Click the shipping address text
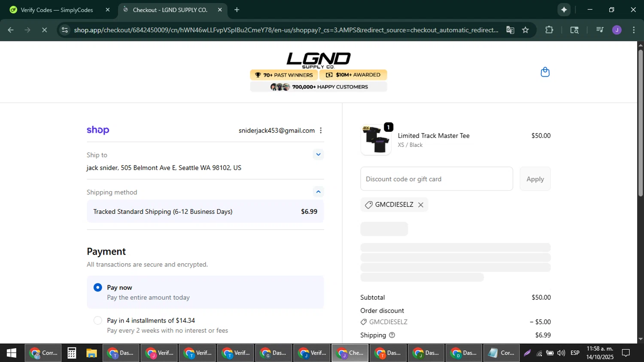 (164, 168)
